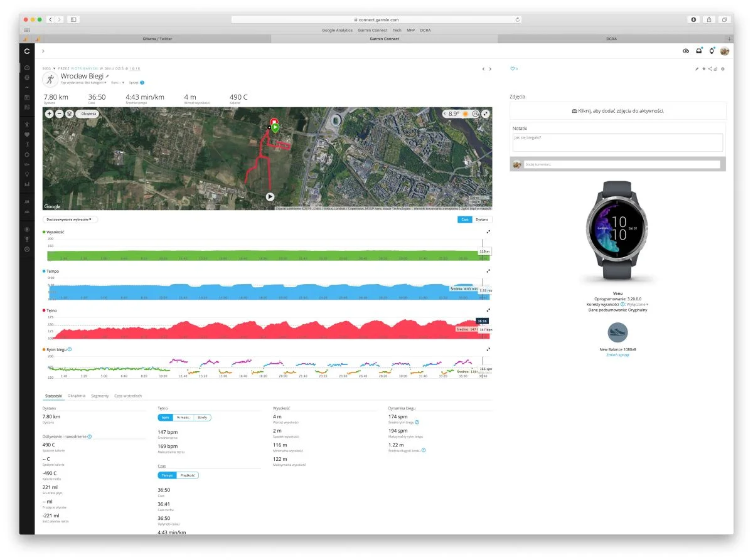Screen dimensions: 753x560
Task: Click in the Notatki text field
Action: (x=617, y=142)
